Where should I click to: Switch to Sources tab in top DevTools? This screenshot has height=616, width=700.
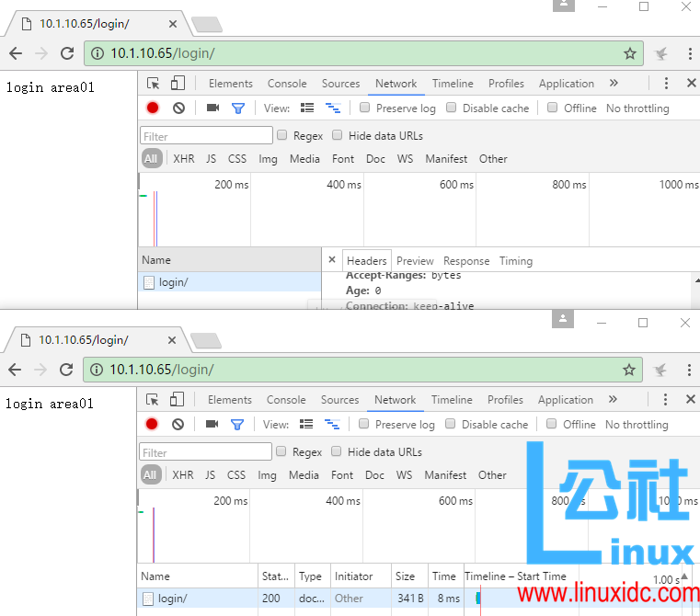[x=340, y=84]
